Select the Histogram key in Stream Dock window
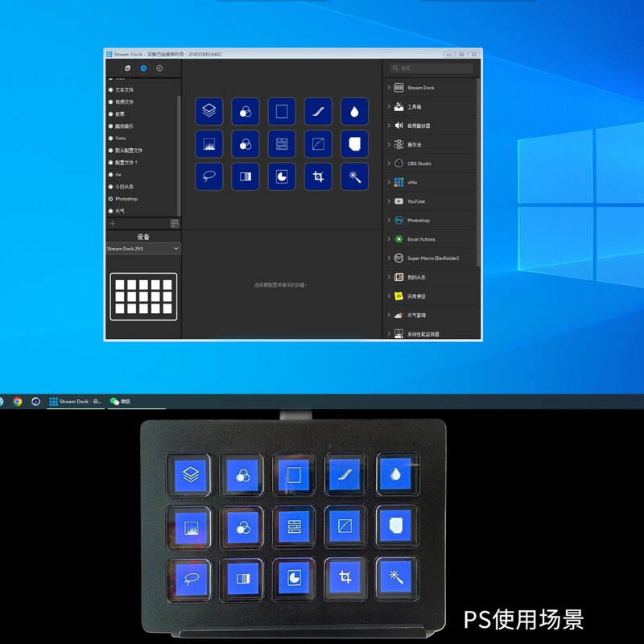The width and height of the screenshot is (644, 644). click(209, 144)
